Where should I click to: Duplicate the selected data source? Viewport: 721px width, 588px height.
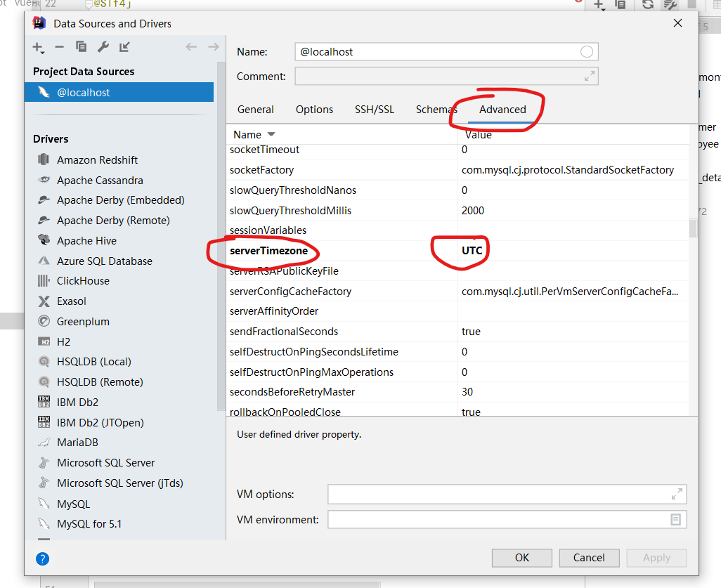(81, 46)
